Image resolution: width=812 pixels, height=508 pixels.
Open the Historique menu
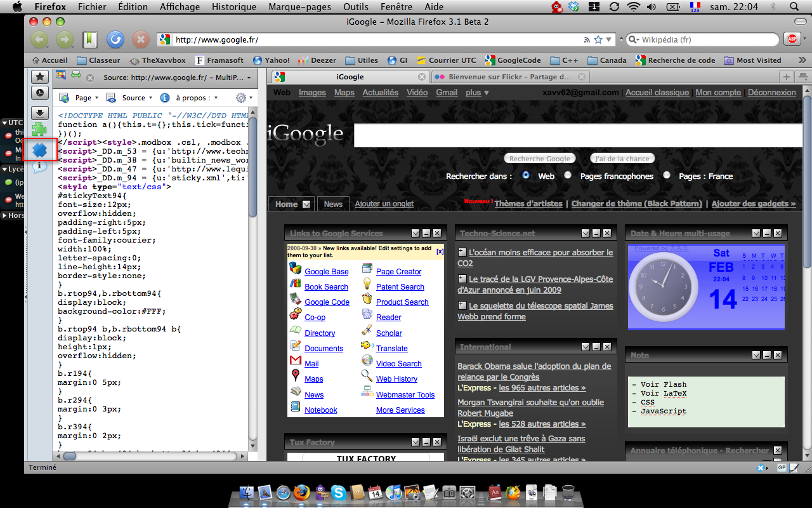coord(234,7)
